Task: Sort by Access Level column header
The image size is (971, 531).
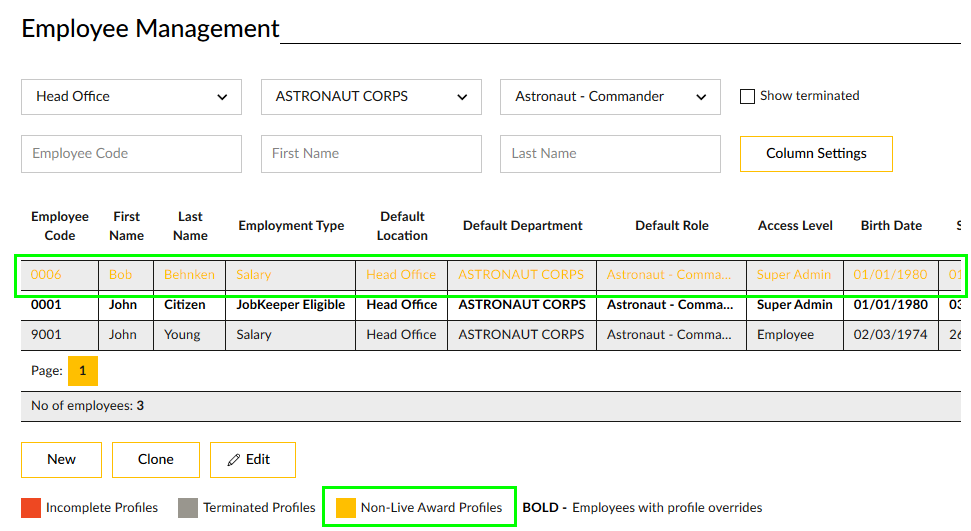Action: [795, 226]
